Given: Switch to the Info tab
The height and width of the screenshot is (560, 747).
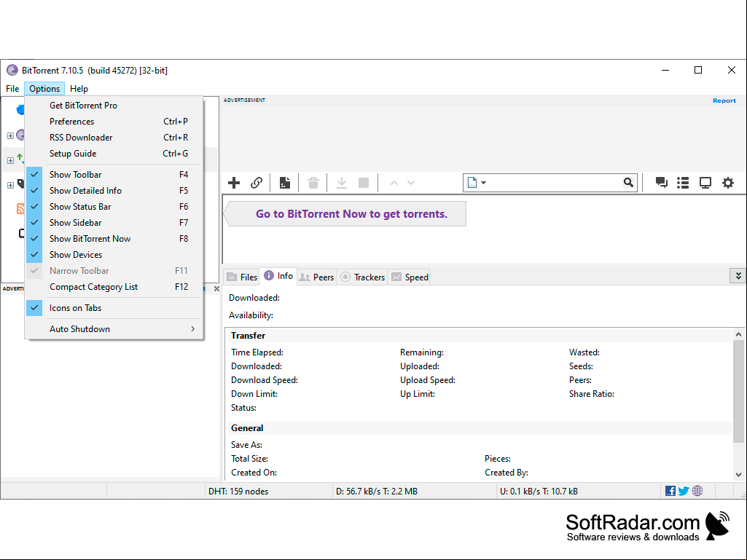Looking at the screenshot, I should (278, 276).
